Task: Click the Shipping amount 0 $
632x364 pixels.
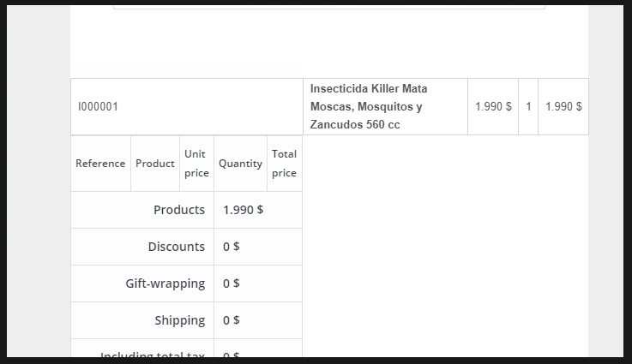Action: pos(232,320)
